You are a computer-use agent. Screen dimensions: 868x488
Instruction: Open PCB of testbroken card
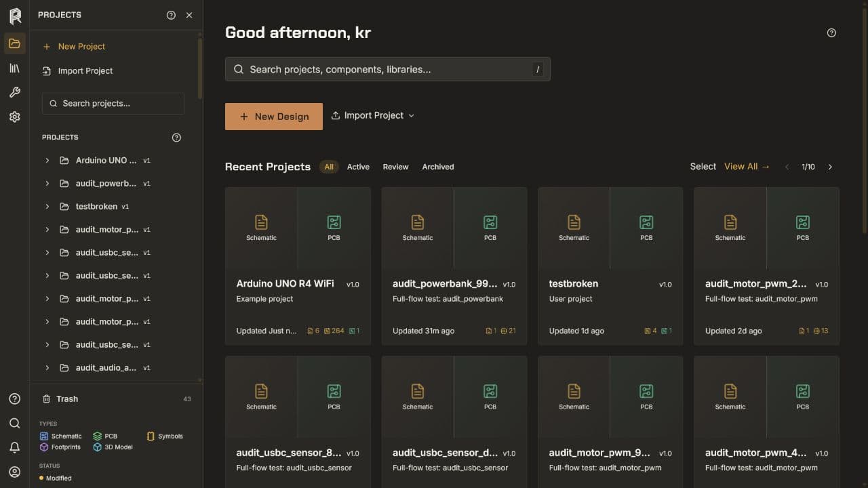(646, 228)
